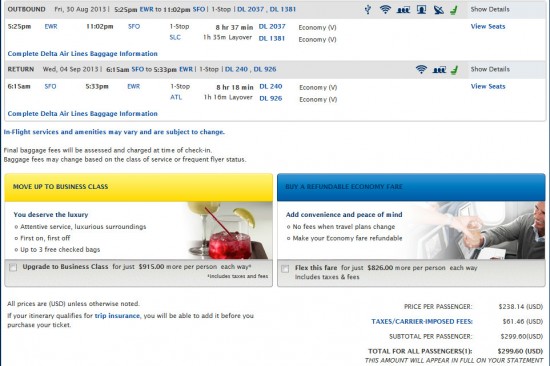Click the Wi-Fi icon on the return flight

[x=421, y=69]
